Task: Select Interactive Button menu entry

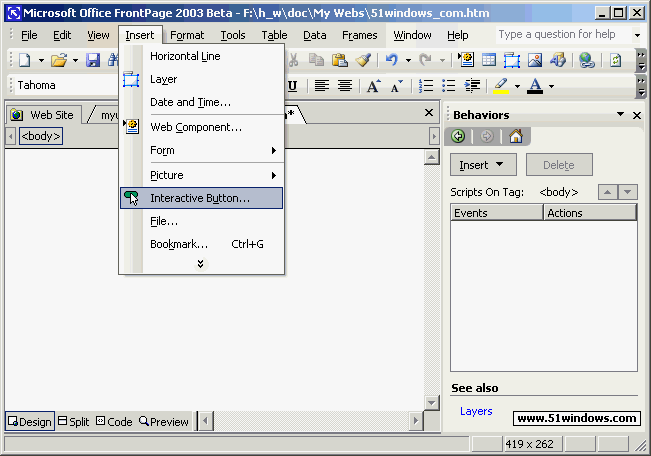Action: coord(200,198)
